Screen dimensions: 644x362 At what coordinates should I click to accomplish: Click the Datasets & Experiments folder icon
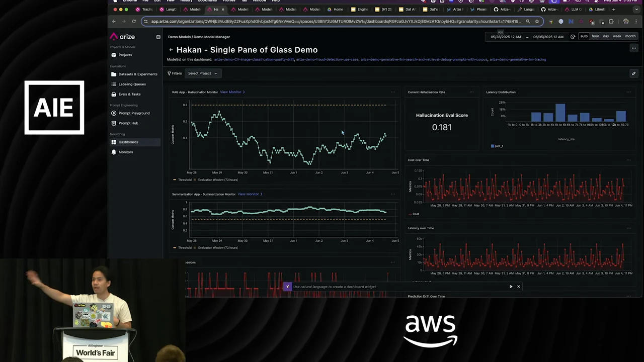point(114,74)
